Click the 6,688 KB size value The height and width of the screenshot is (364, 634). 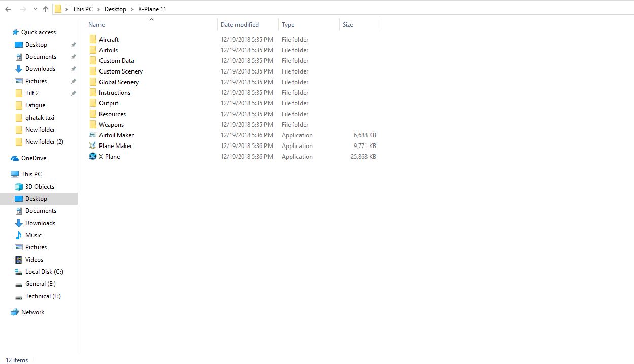[364, 135]
